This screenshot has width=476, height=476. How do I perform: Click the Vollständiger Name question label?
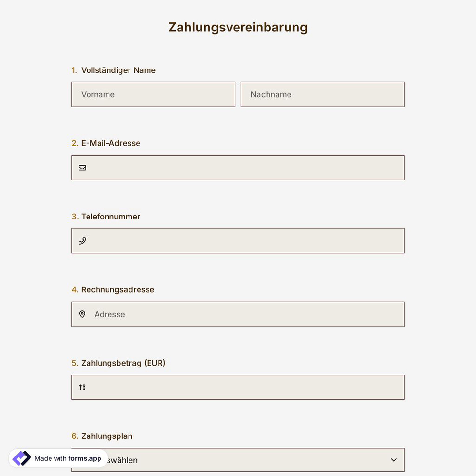119,70
